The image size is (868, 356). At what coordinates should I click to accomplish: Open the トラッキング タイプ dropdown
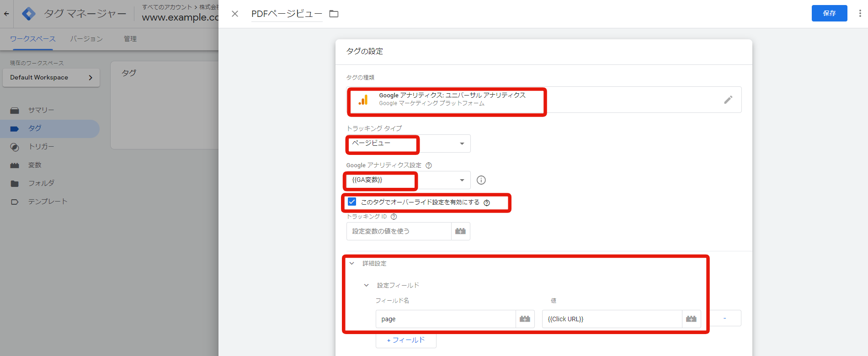(408, 143)
